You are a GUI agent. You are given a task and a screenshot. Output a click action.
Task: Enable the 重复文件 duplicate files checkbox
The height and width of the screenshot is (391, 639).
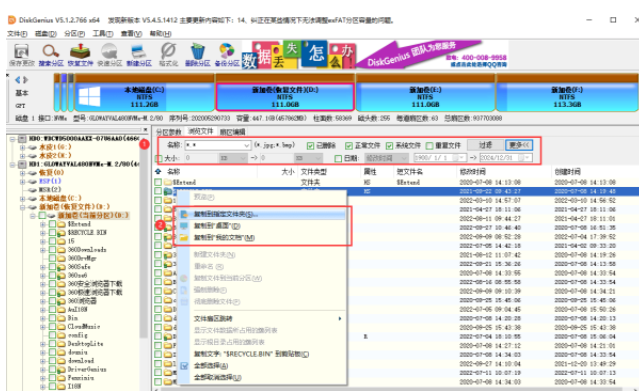(430, 146)
